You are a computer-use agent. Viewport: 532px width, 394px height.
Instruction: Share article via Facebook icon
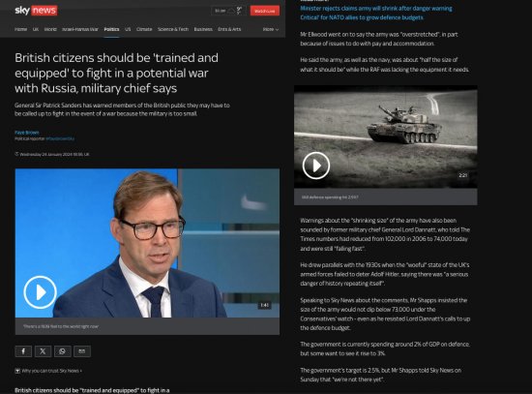23,351
